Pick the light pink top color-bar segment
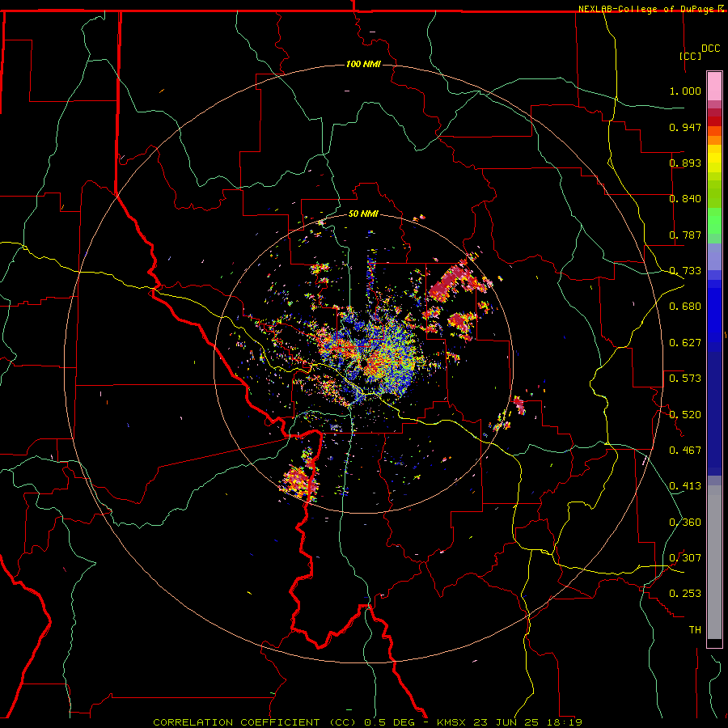Viewport: 728px width, 728px height. pyautogui.click(x=714, y=87)
